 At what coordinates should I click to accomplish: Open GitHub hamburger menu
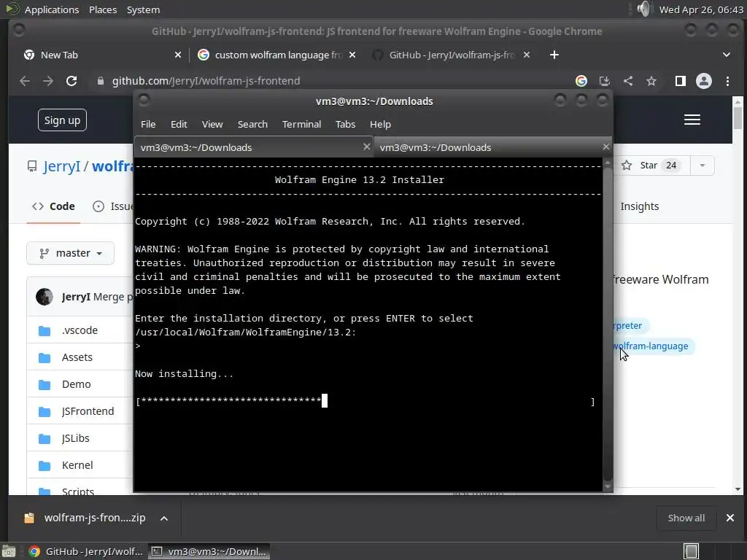692,120
